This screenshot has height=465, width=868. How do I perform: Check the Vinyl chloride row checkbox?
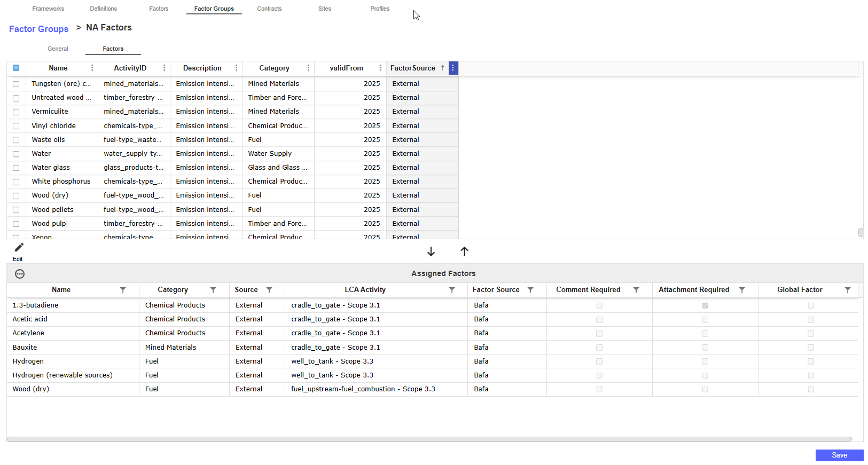[16, 126]
